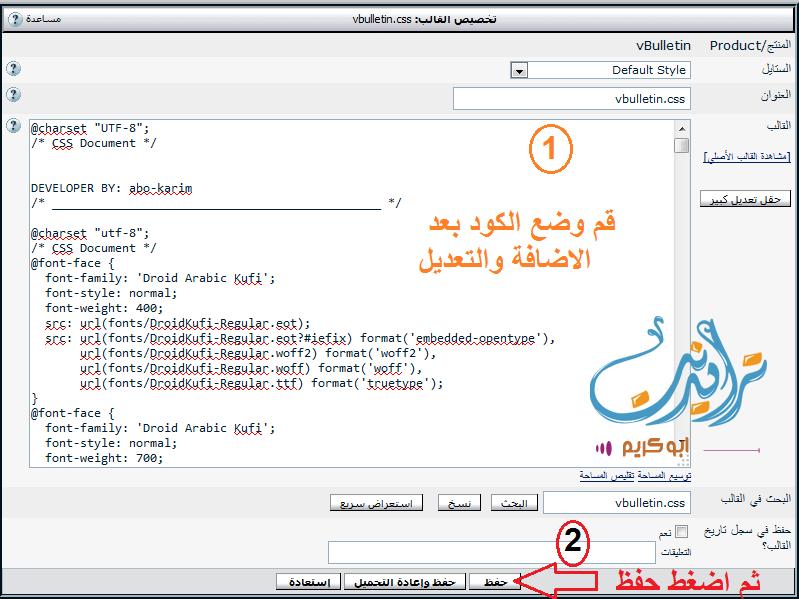Click the استعراض سريع quick preview button
This screenshot has height=599, width=799.
click(376, 503)
